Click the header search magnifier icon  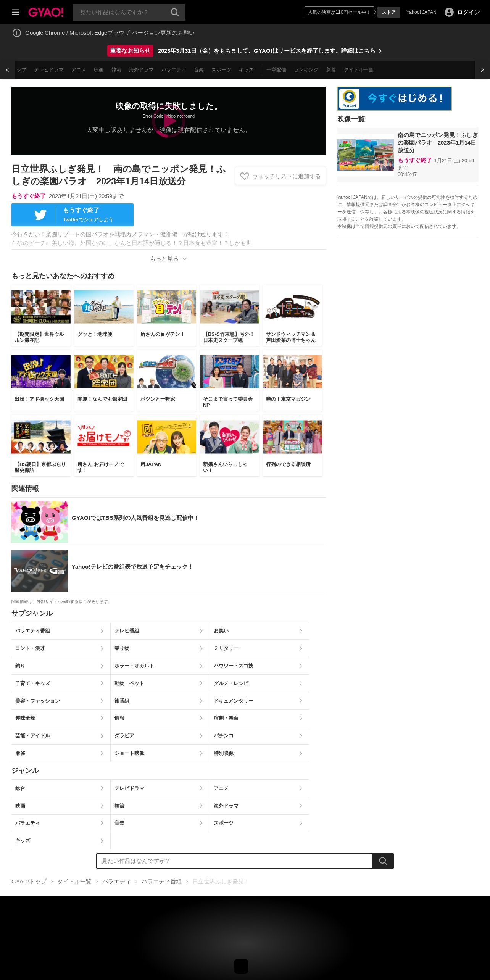click(x=175, y=12)
